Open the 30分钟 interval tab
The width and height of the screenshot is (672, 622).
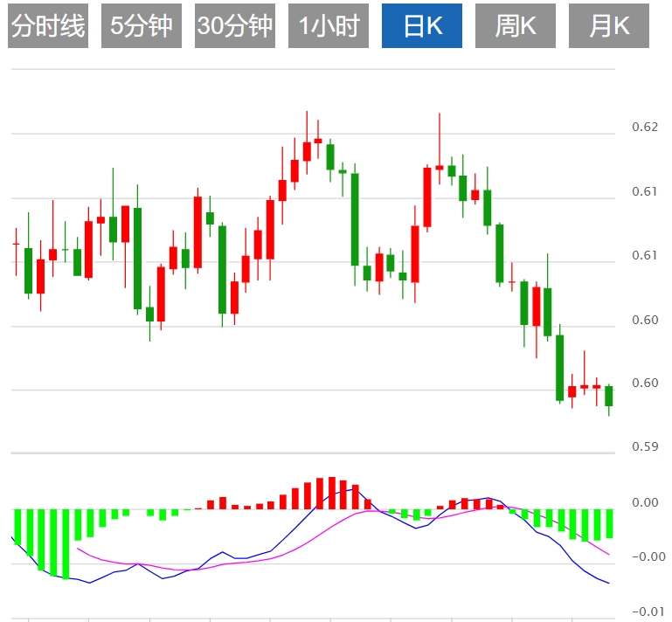[235, 26]
